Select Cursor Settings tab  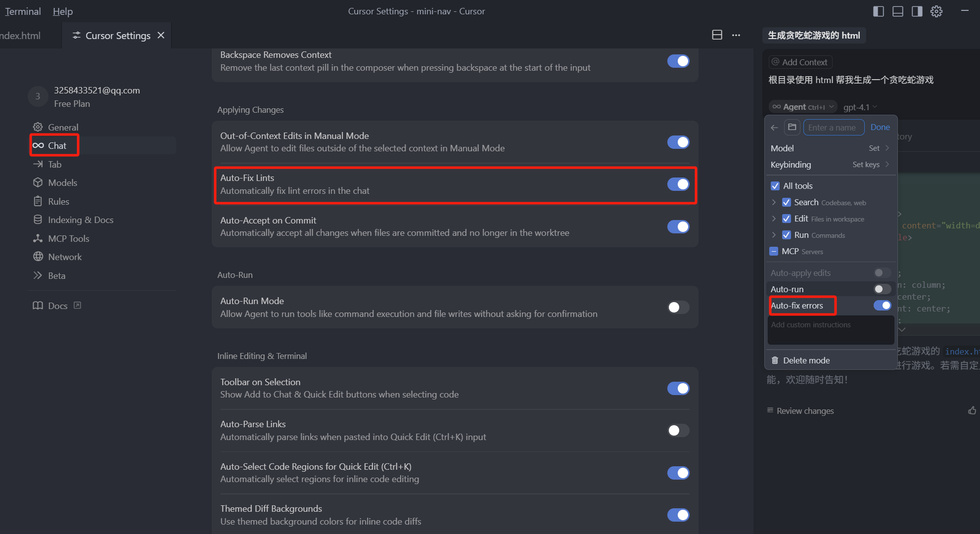[117, 36]
